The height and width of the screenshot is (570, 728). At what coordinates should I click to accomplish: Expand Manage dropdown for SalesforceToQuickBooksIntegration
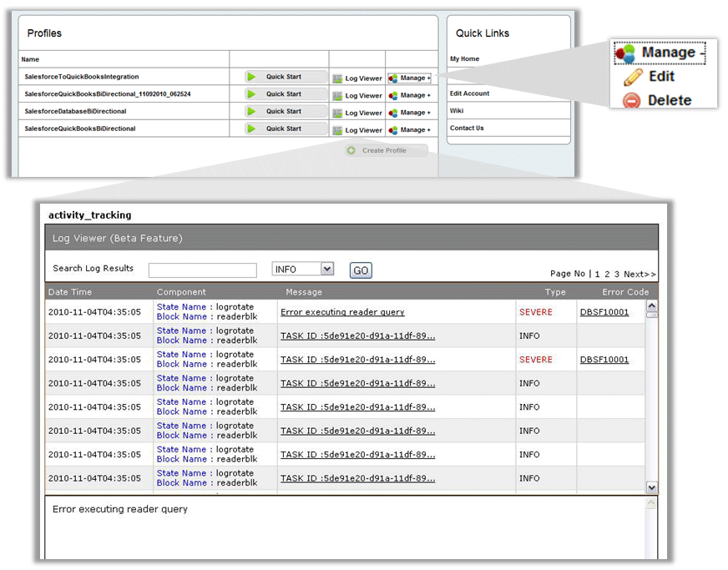[415, 78]
